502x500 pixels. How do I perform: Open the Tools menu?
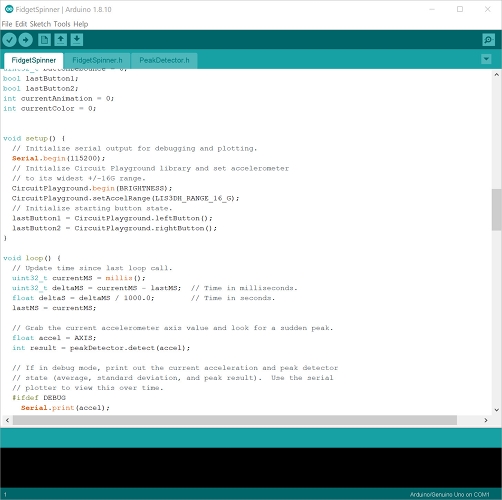[62, 24]
